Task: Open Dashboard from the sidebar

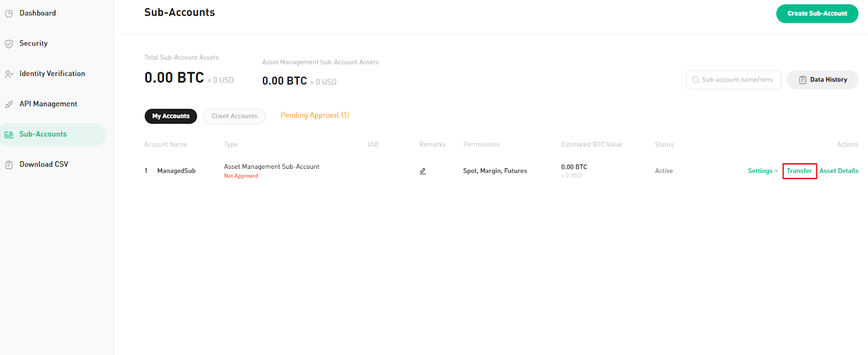Action: pos(37,13)
